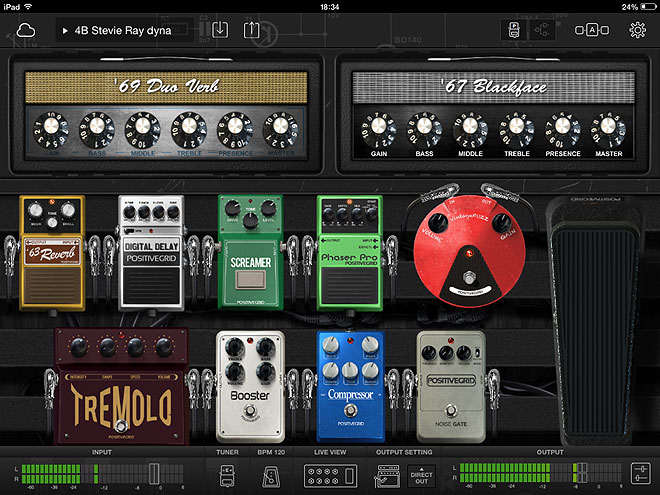Viewport: 660px width, 495px height.
Task: Switch to the pedalboard view icon
Action: click(514, 30)
